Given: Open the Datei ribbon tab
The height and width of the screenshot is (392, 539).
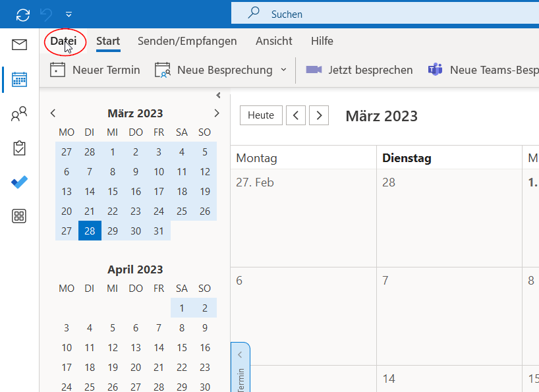Looking at the screenshot, I should coord(65,41).
